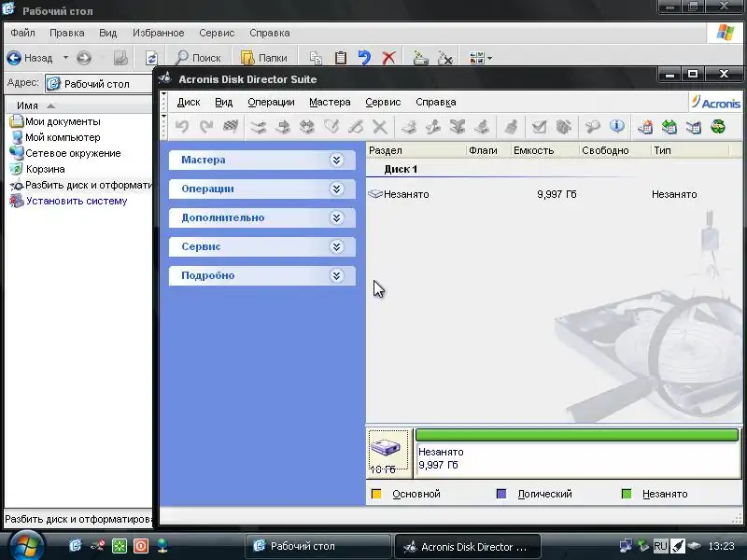Image resolution: width=747 pixels, height=560 pixels.
Task: Click the Copy pages icon in Explorer toolbar
Action: (x=316, y=58)
